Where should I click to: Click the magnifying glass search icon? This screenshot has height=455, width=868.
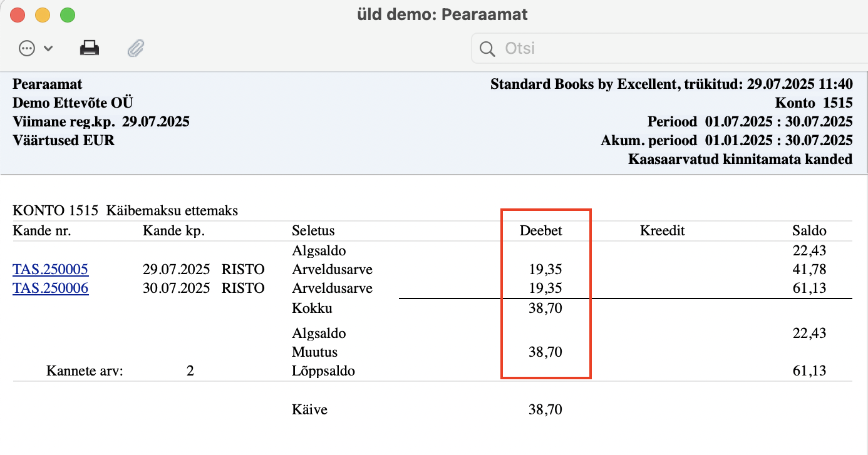click(x=486, y=49)
